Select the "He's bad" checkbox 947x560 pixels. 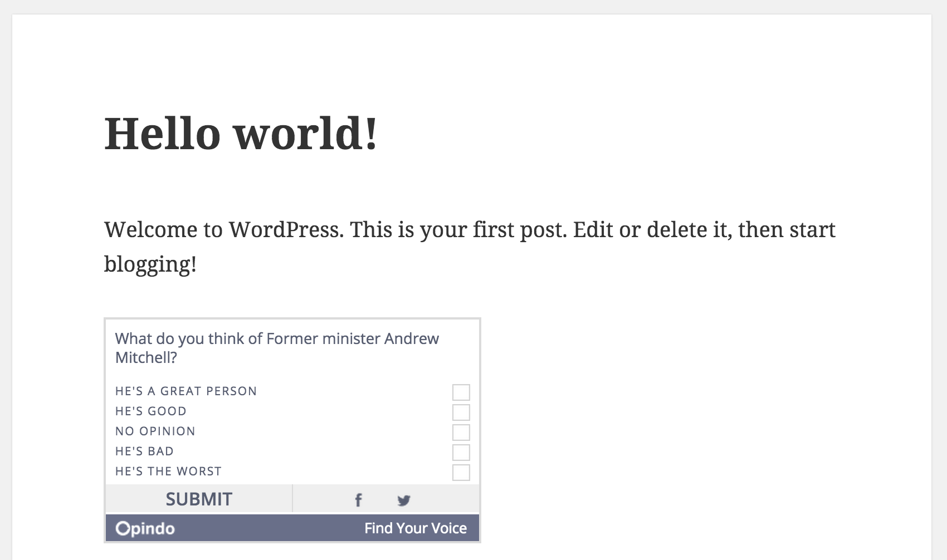click(x=461, y=452)
